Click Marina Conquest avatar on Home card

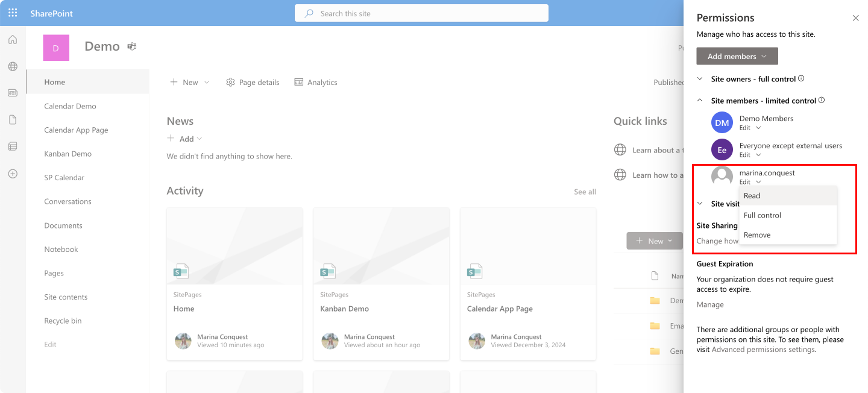pos(183,341)
